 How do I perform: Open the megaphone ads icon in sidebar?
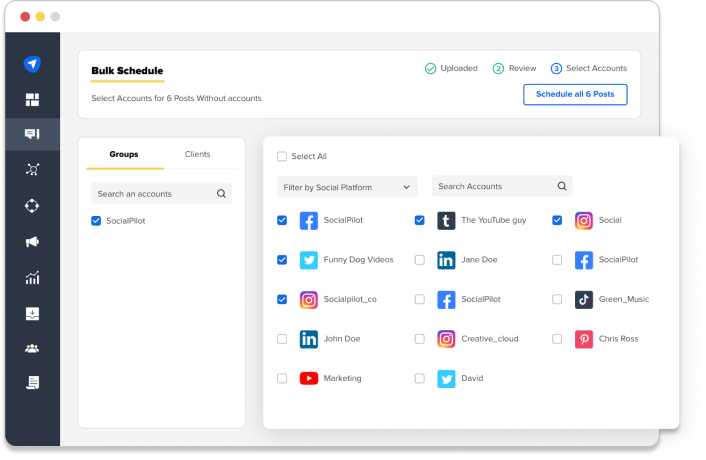32,242
